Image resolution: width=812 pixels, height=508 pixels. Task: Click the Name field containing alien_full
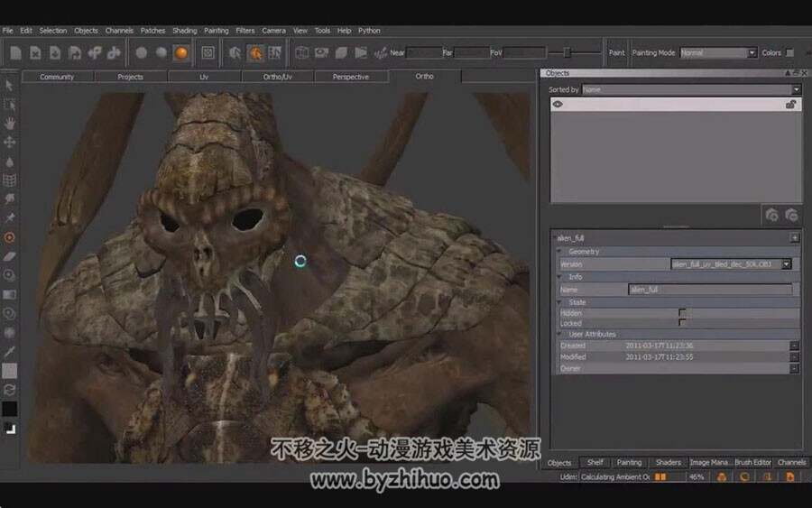710,290
